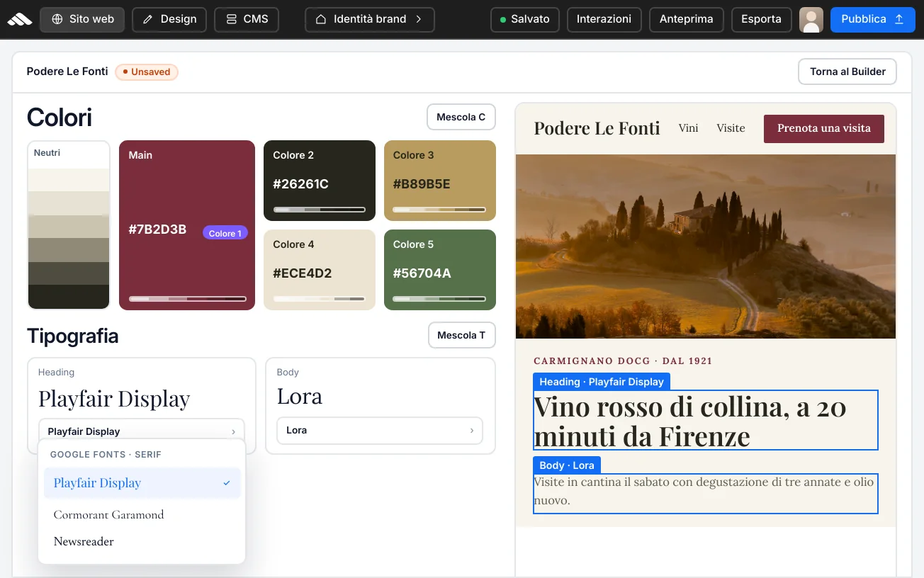Screen dimensions: 924x578
Task: Expand the Identità brand breadcrumb
Action: pyautogui.click(x=370, y=19)
